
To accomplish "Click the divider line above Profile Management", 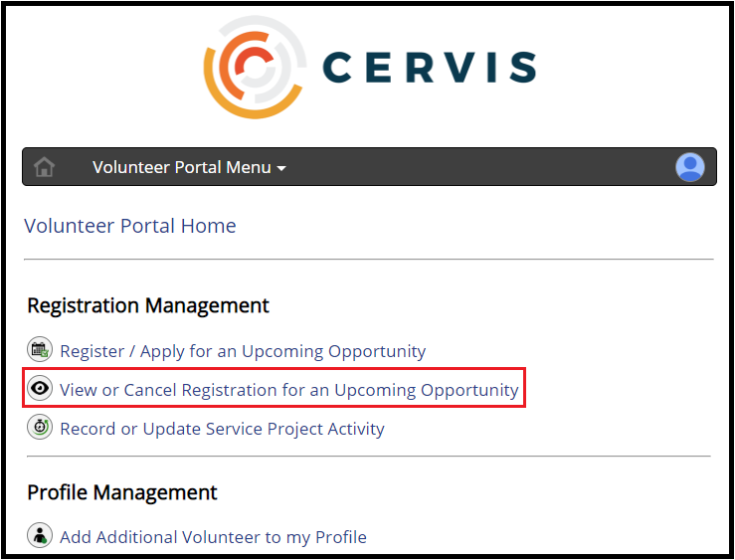I will [369, 456].
